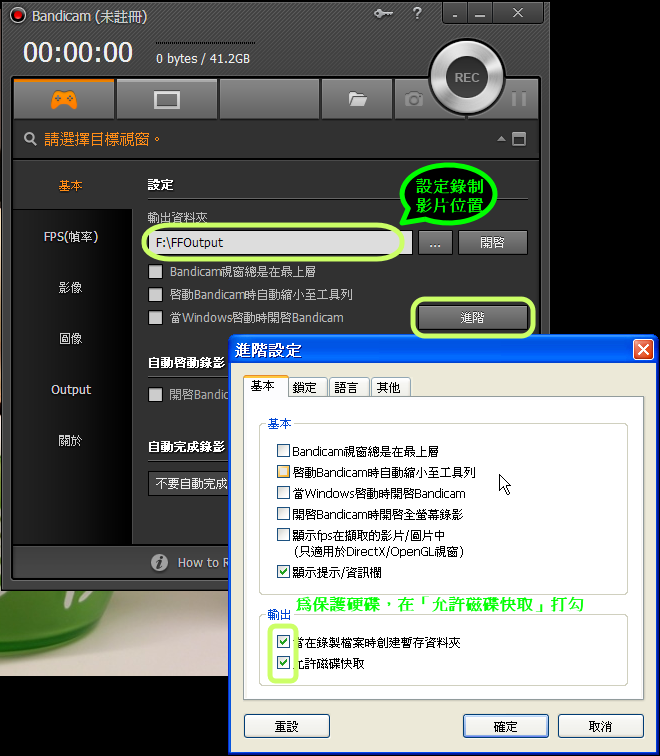Click the pause icon next to REC
Screen dimensions: 660x756
tap(519, 99)
